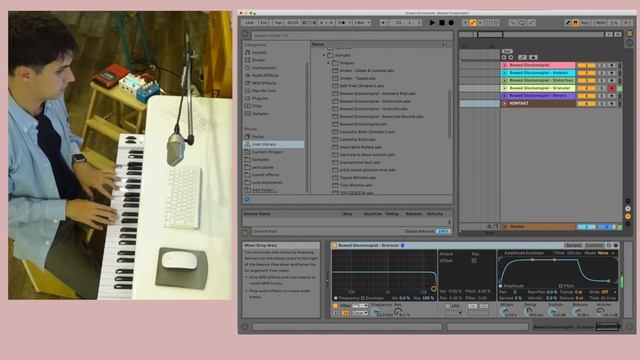The image size is (640, 360).
Task: Toggle the Granular device activator
Action: coord(334,246)
